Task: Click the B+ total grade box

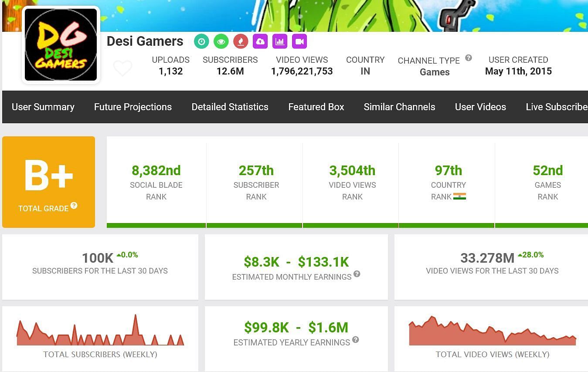Action: point(48,182)
